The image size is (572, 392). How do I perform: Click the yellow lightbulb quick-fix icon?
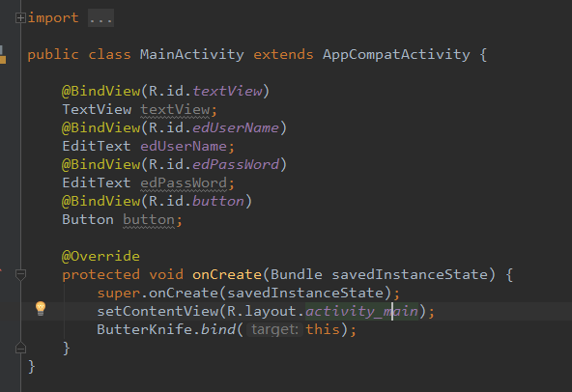coord(41,309)
